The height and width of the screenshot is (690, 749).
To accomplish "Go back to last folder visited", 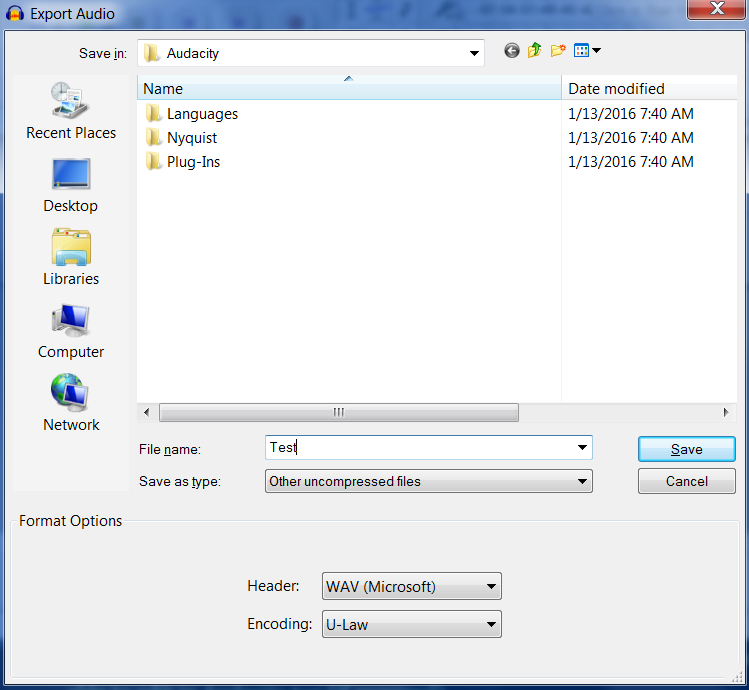I will [512, 50].
